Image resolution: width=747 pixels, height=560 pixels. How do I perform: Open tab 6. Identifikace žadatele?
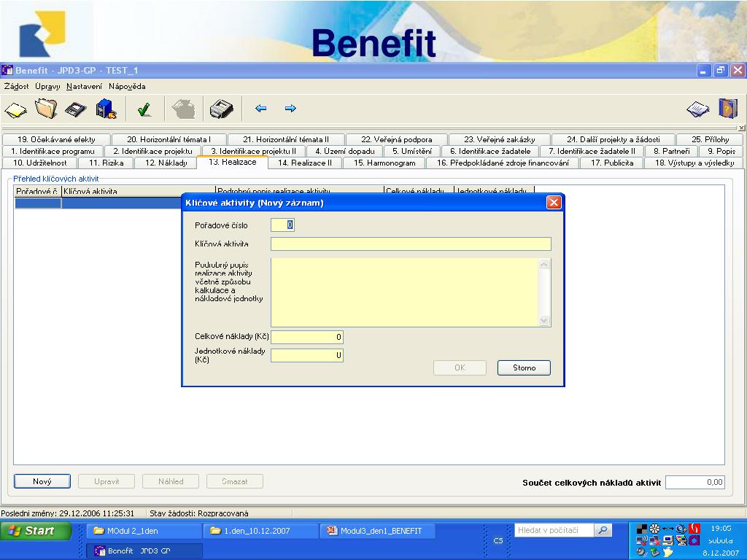pyautogui.click(x=490, y=151)
